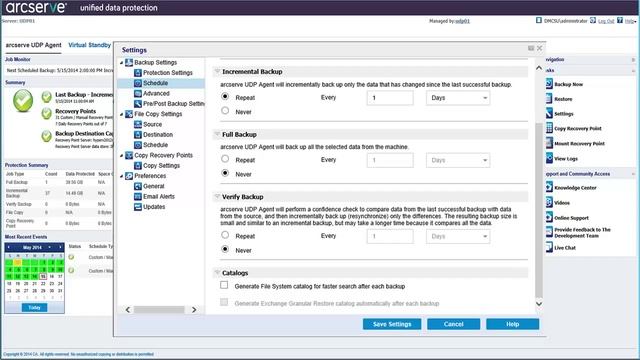Collapse the Catalogs section
640x360 pixels.
[217, 273]
